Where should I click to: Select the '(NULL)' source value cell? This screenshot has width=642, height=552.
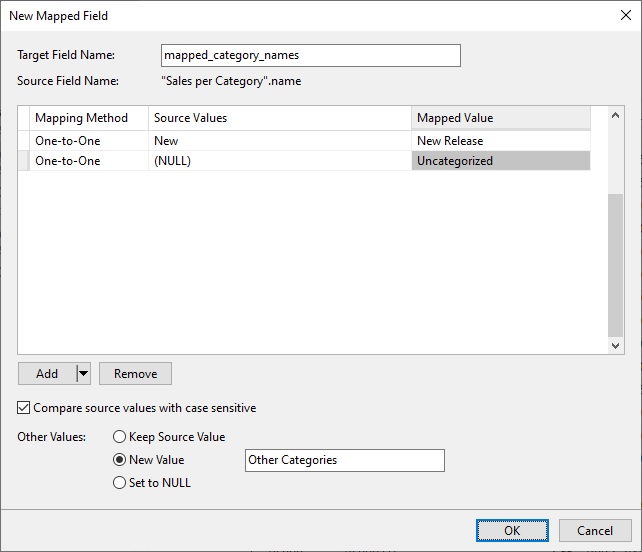[280, 161]
